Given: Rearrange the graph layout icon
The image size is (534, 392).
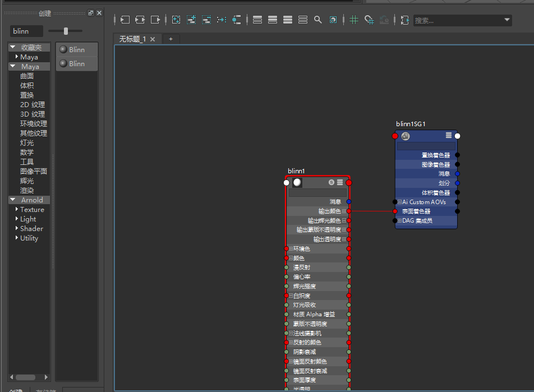Looking at the screenshot, I should tap(222, 20).
